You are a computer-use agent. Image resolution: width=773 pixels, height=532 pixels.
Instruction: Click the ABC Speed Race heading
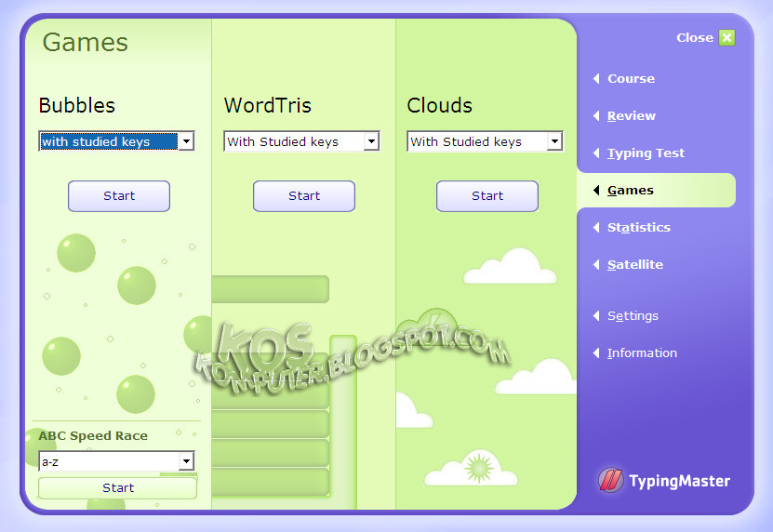pos(93,436)
